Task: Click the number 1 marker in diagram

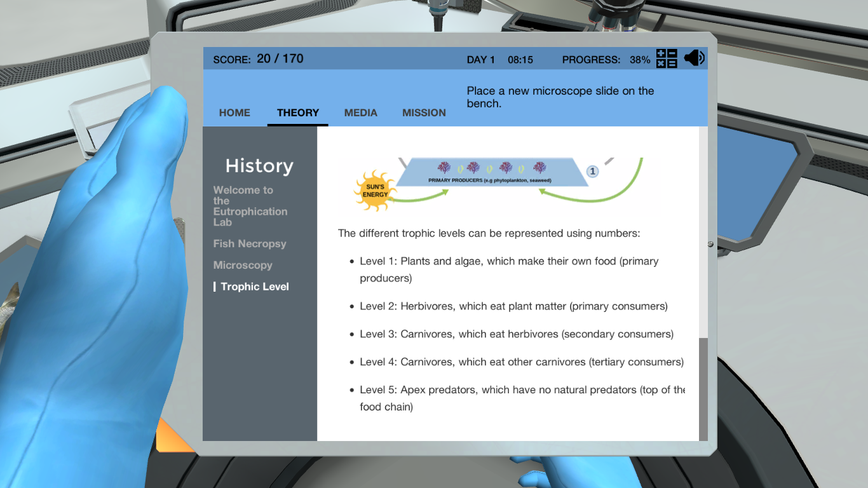Action: pyautogui.click(x=592, y=171)
